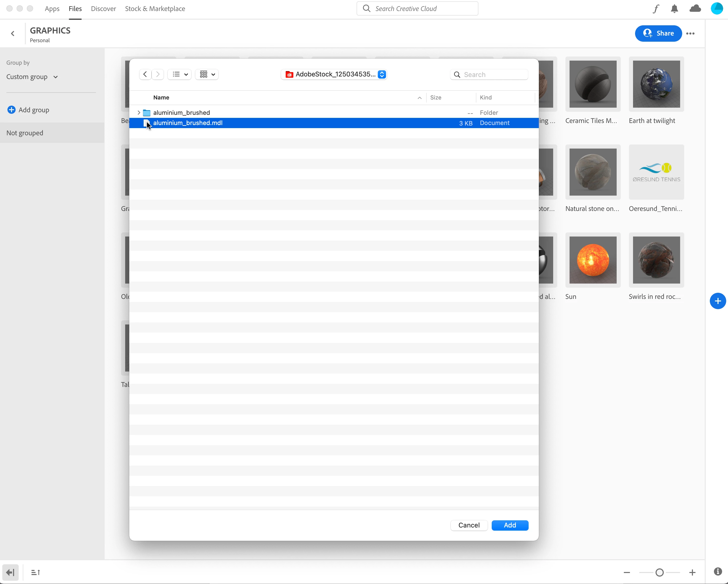This screenshot has height=584, width=728.
Task: Expand the aluminium_brushed folder
Action: pos(138,112)
